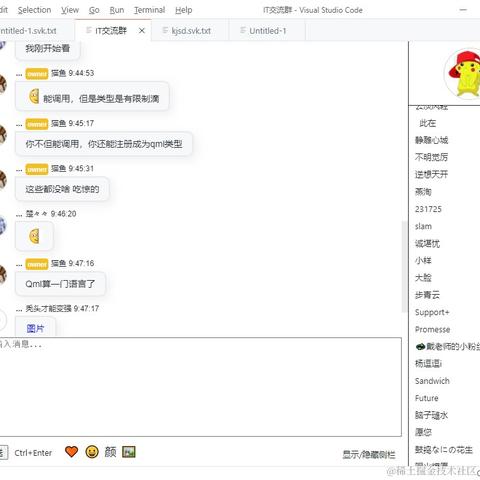Click the Ctrl+Enter send shortcut label
480x480 pixels.
click(33, 453)
